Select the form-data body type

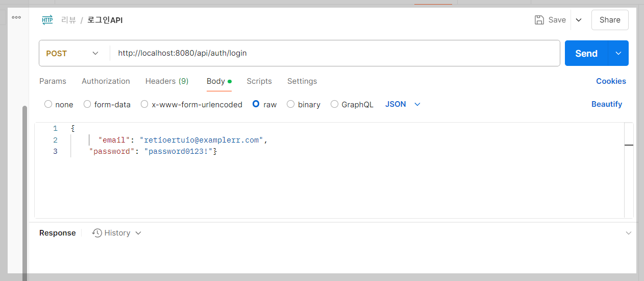tap(87, 104)
